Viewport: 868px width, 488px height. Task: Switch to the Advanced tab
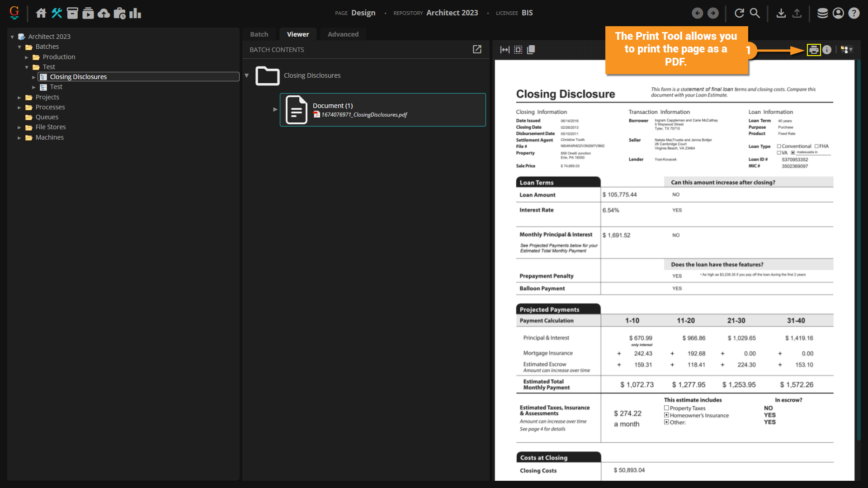(x=343, y=34)
